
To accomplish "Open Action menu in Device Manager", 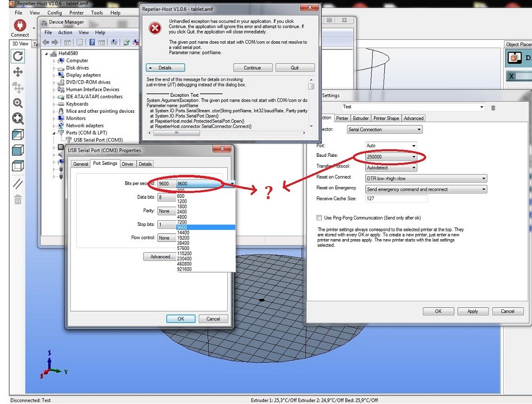I will click(x=65, y=32).
